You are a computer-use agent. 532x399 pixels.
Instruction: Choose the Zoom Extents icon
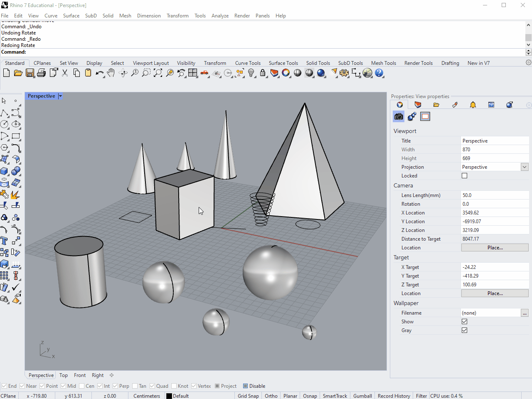(158, 73)
